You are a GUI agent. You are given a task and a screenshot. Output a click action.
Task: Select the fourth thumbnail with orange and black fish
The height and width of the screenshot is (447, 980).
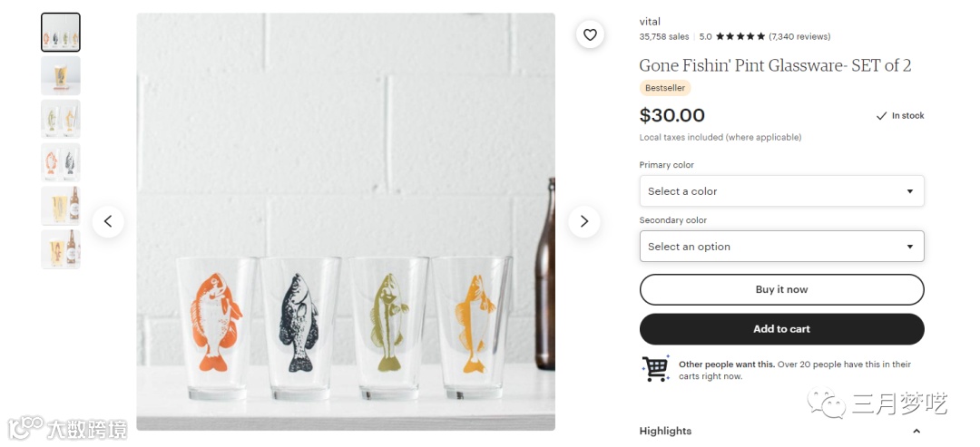(x=61, y=162)
